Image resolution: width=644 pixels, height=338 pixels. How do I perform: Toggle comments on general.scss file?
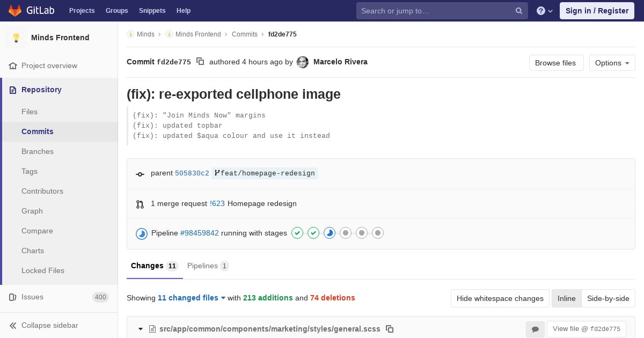pyautogui.click(x=535, y=329)
